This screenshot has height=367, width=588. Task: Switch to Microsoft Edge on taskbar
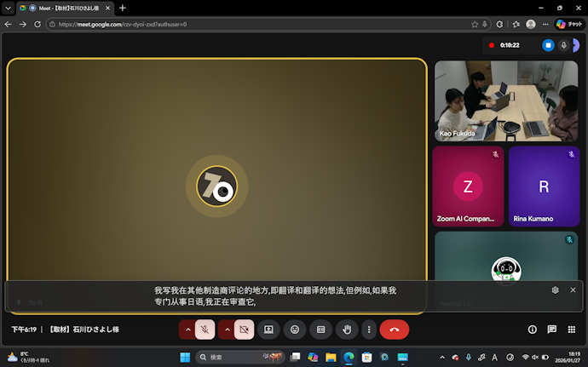349,358
